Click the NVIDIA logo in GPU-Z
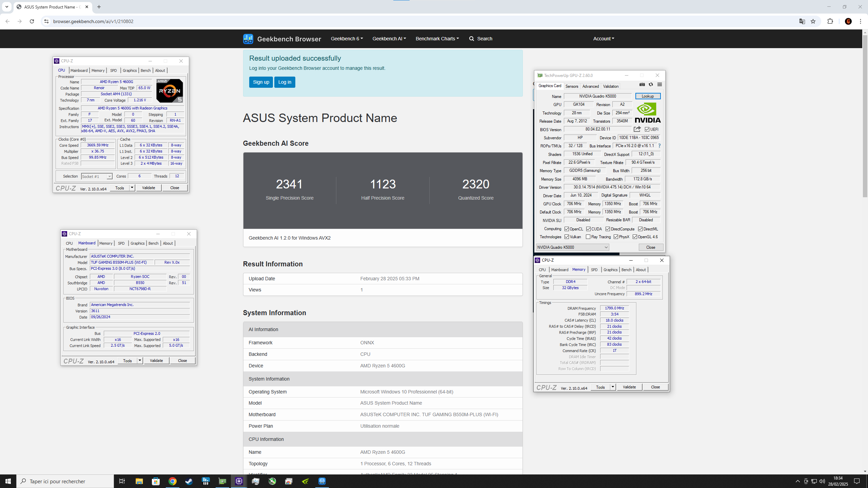This screenshot has width=868, height=488. (x=648, y=113)
